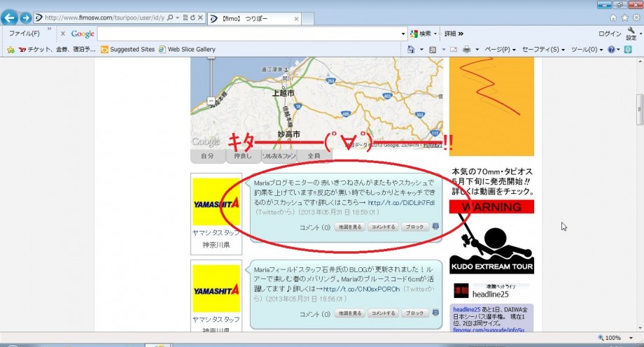Viewport: 644px width, 347px height.
Task: Click the Read mail envelope icon
Action: tap(454, 50)
